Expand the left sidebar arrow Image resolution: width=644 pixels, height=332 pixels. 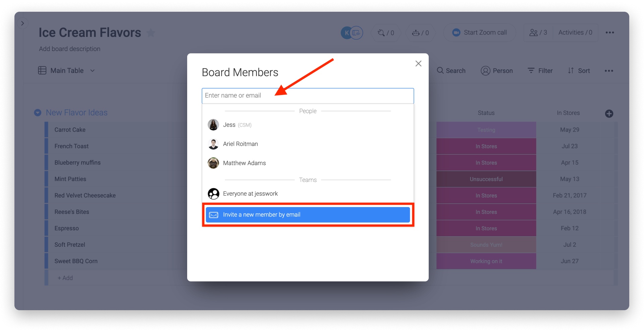pos(22,23)
